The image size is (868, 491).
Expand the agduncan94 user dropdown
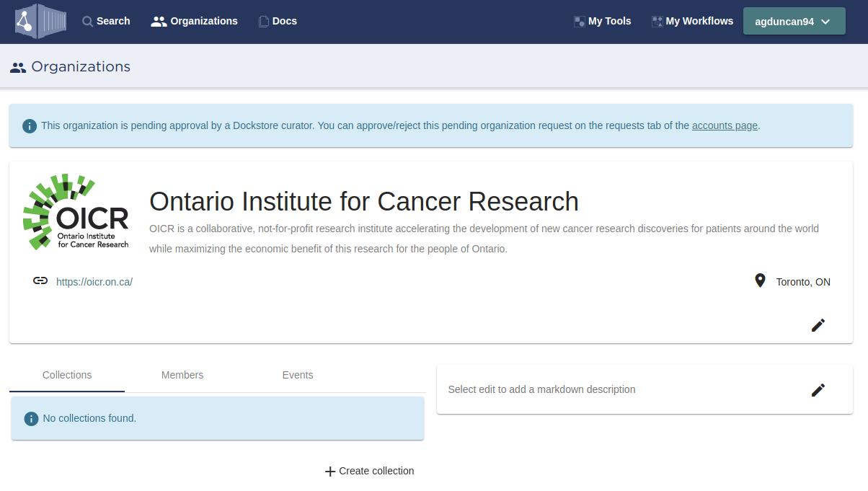click(794, 22)
